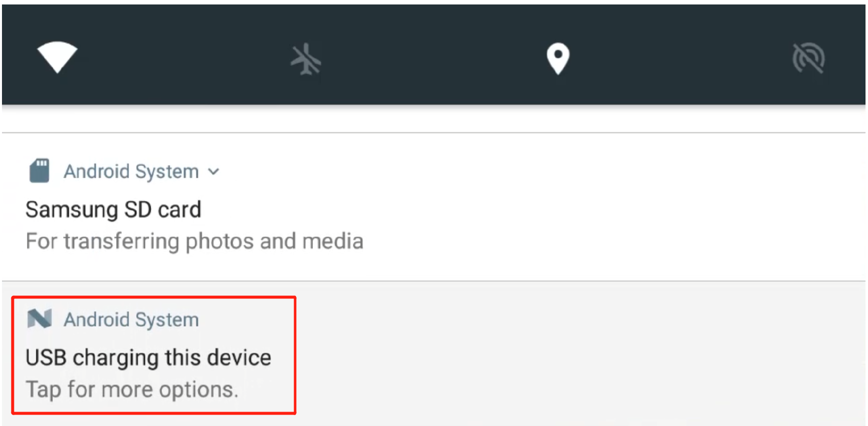The image size is (868, 426).
Task: Tap the disabled hotspot icon
Action: (x=808, y=58)
